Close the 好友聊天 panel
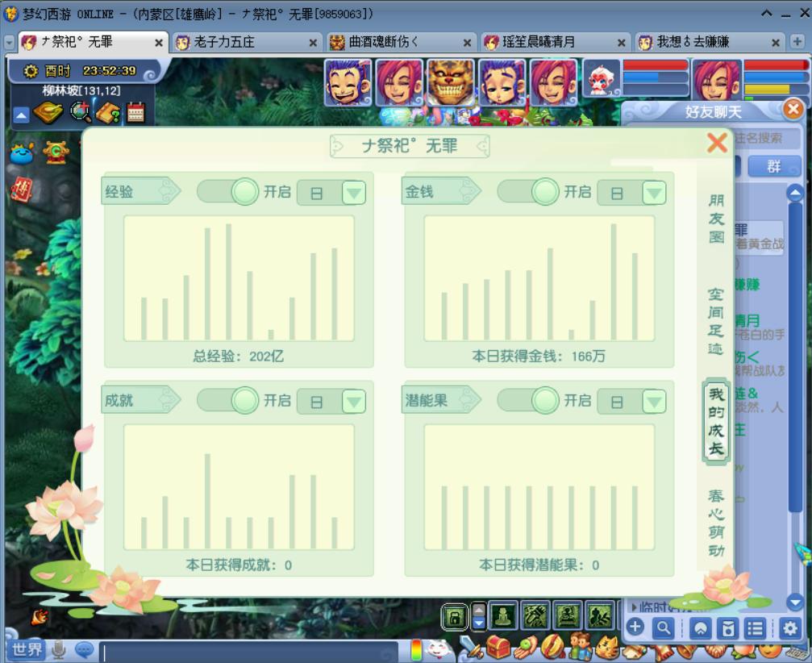812x663 pixels. pyautogui.click(x=793, y=110)
